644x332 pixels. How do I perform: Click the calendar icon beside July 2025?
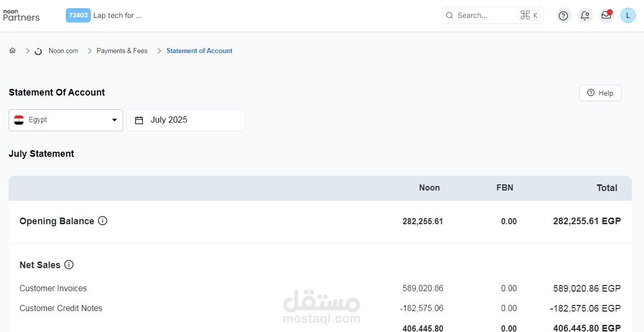point(139,120)
